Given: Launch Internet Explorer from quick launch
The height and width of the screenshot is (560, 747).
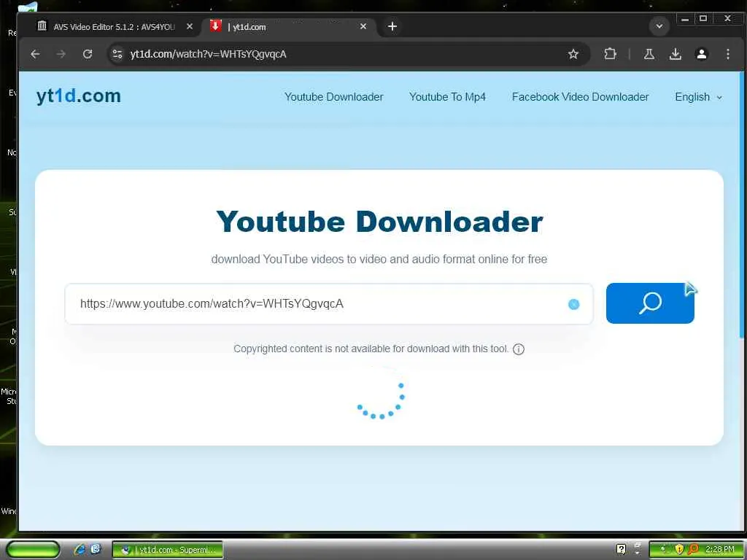Looking at the screenshot, I should tap(80, 550).
